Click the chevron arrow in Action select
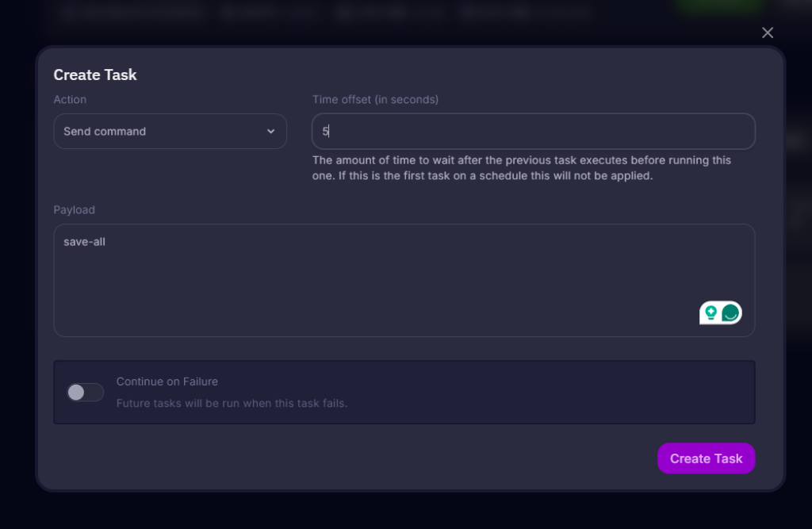812x529 pixels. [x=271, y=132]
